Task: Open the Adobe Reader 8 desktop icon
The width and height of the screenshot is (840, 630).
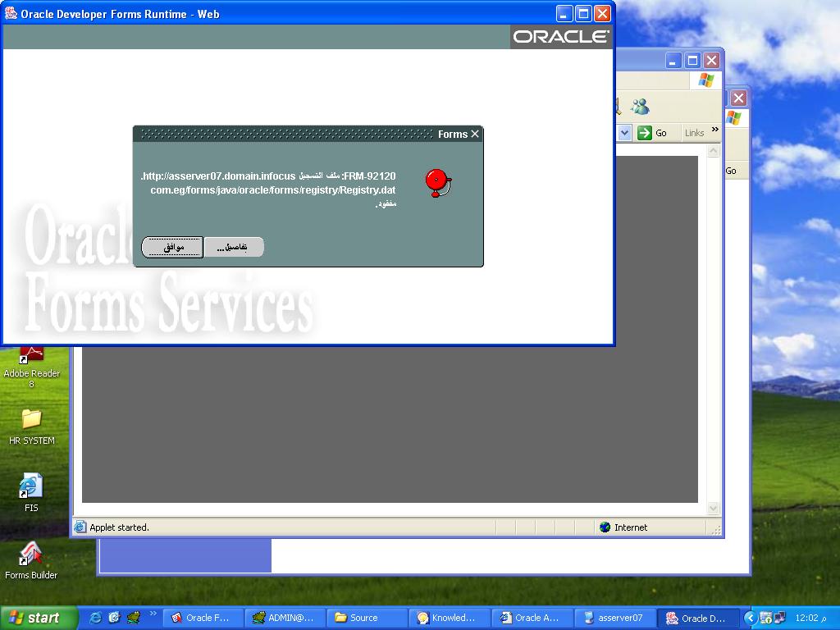Action: coord(32,367)
